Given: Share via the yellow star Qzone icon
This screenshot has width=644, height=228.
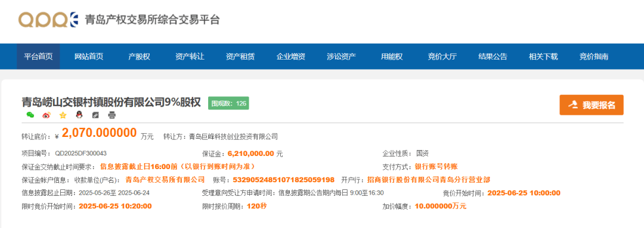Looking at the screenshot, I should coord(63,115).
